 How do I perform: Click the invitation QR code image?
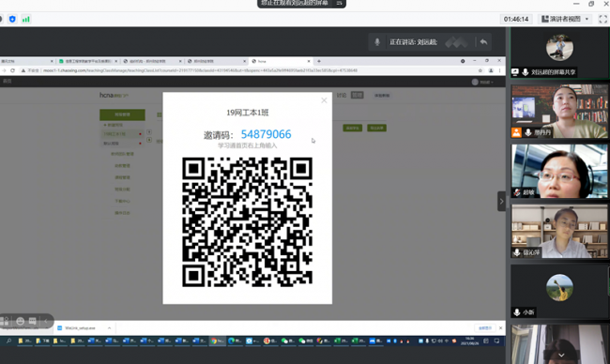[247, 222]
